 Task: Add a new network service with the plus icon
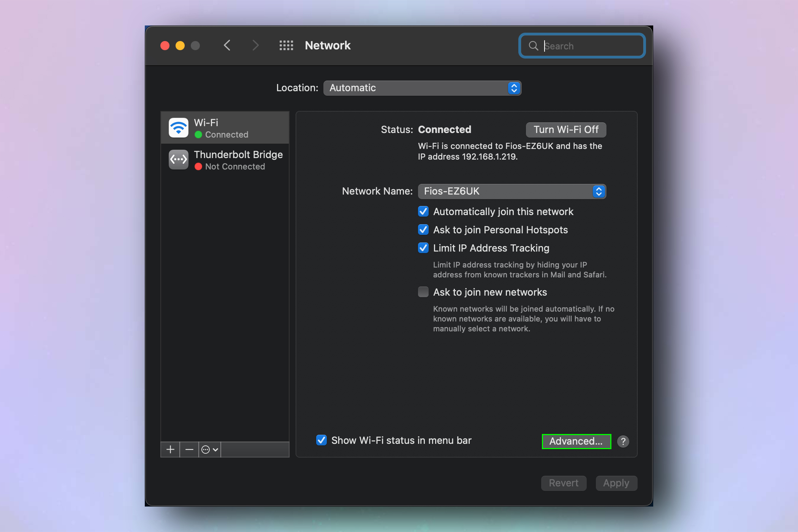[x=170, y=449]
